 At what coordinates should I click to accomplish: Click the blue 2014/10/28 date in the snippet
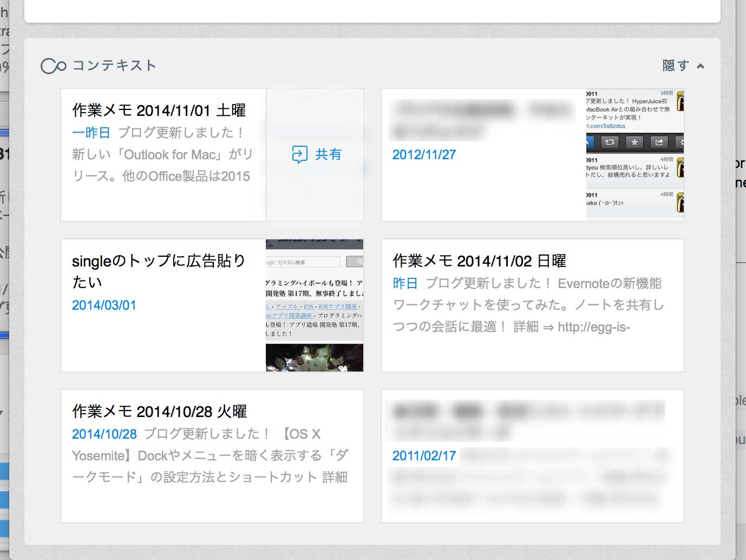pyautogui.click(x=104, y=434)
